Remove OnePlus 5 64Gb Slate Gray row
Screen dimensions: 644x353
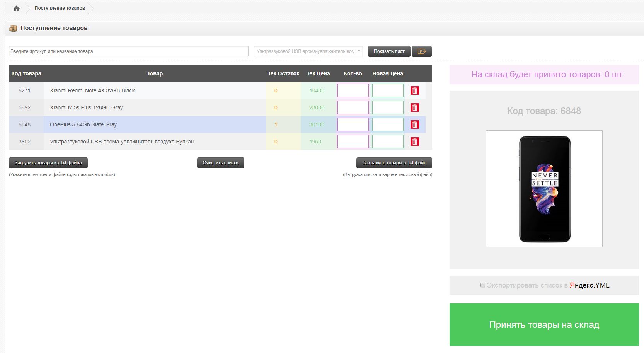414,124
